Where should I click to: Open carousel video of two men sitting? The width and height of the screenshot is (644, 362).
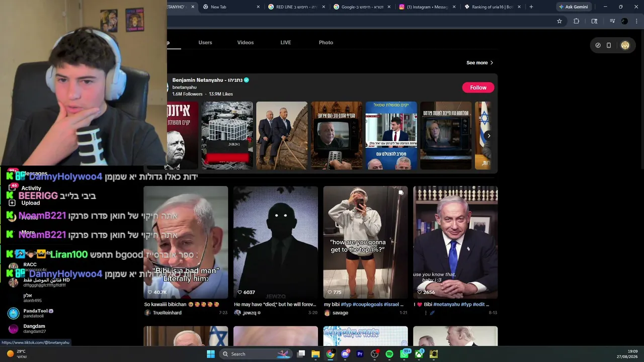click(282, 136)
